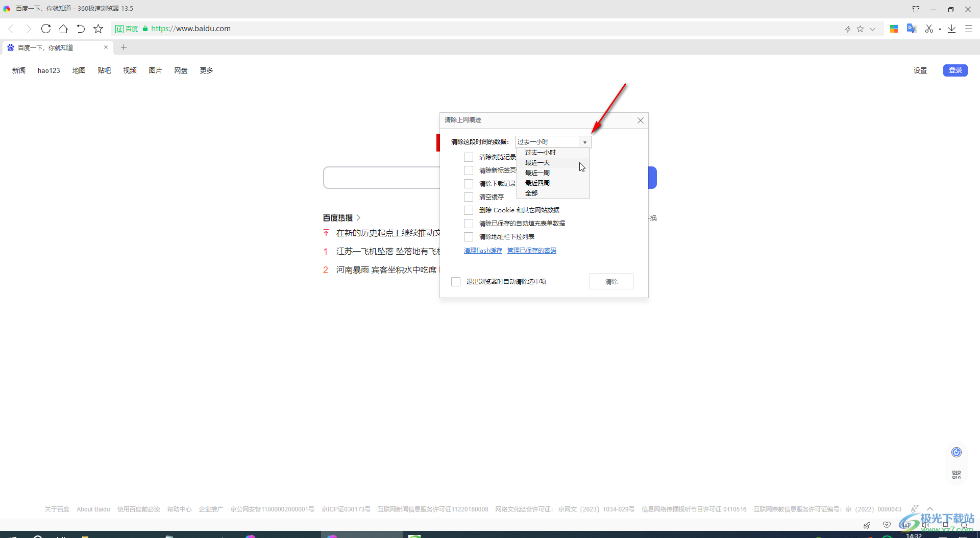Open hot search item 江苏一飞机坠落
This screenshot has width=980, height=538.
pos(388,252)
